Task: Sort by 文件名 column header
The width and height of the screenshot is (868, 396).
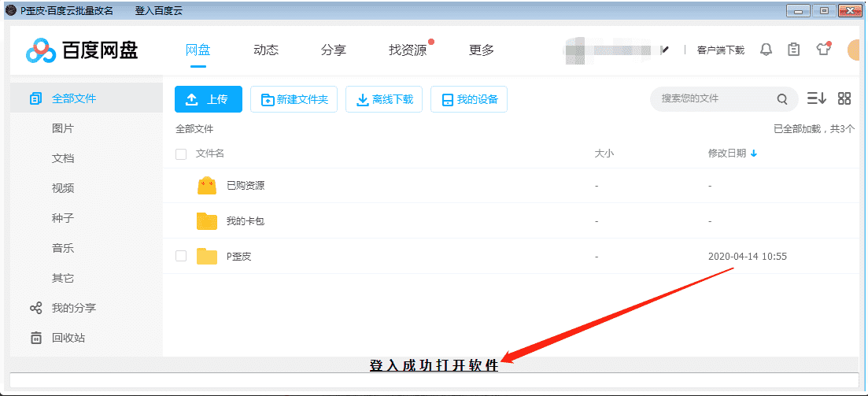Action: [210, 154]
